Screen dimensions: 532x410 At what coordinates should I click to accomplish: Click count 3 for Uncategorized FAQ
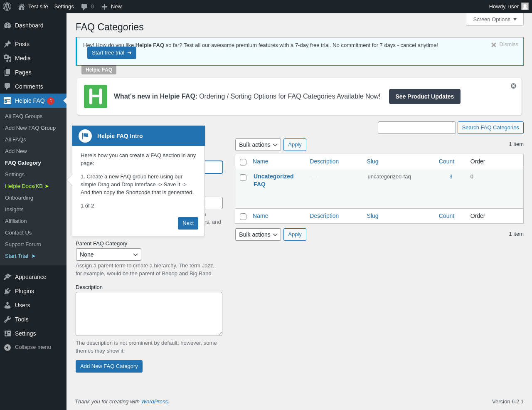coord(451,177)
